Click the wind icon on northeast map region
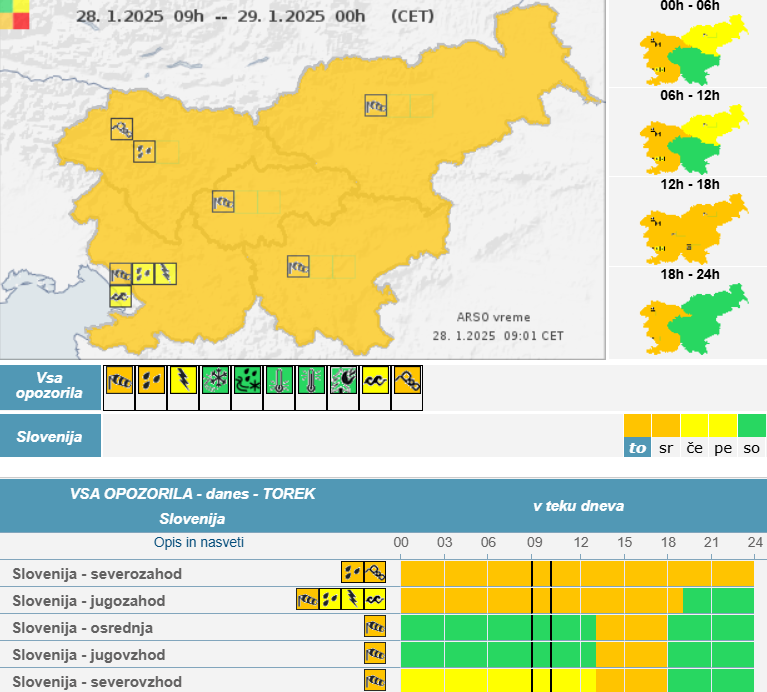 (x=376, y=104)
